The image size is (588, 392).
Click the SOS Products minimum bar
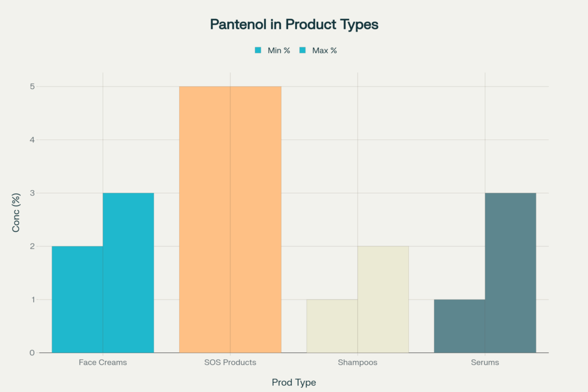pyautogui.click(x=205, y=219)
